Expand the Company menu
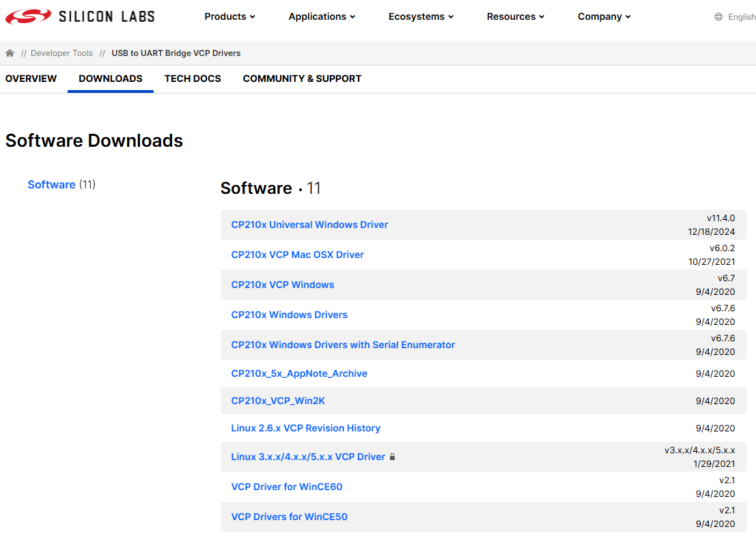This screenshot has width=756, height=542. coord(604,16)
